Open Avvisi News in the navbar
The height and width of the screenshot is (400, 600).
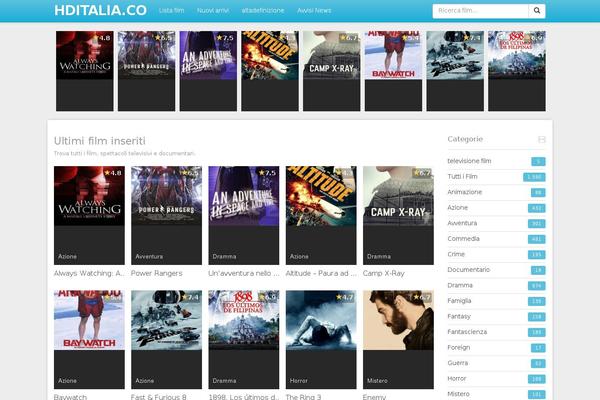click(314, 11)
